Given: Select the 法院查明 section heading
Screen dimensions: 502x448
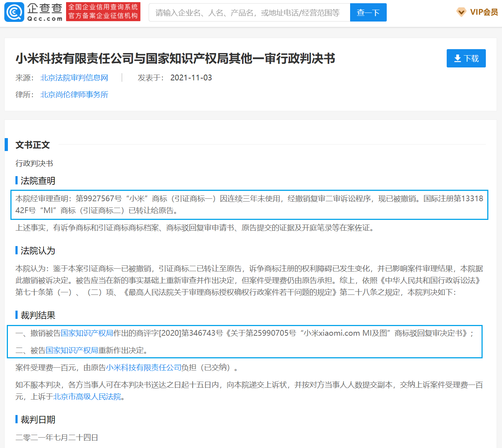Looking at the screenshot, I should coord(38,181).
